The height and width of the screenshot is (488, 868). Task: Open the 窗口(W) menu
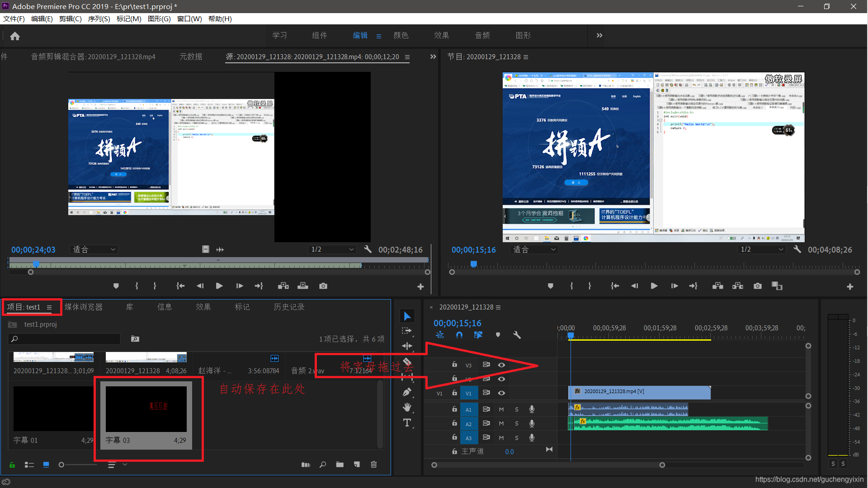189,19
